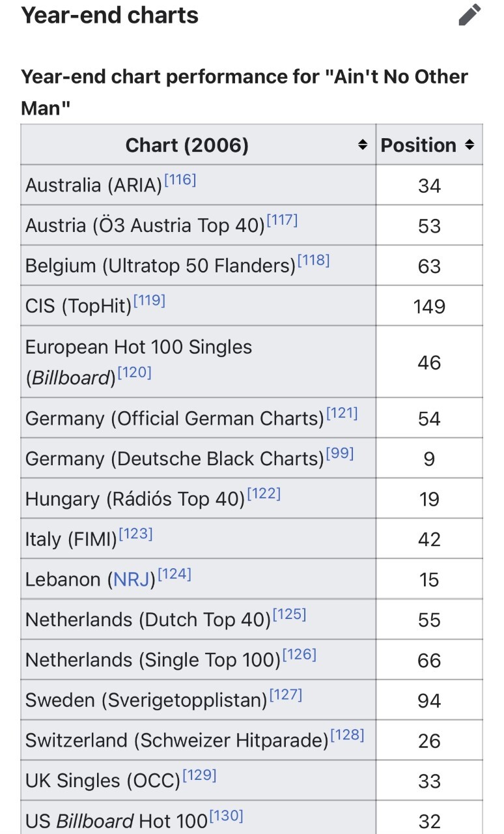Open the NRJ link in Lebanon row

click(132, 579)
